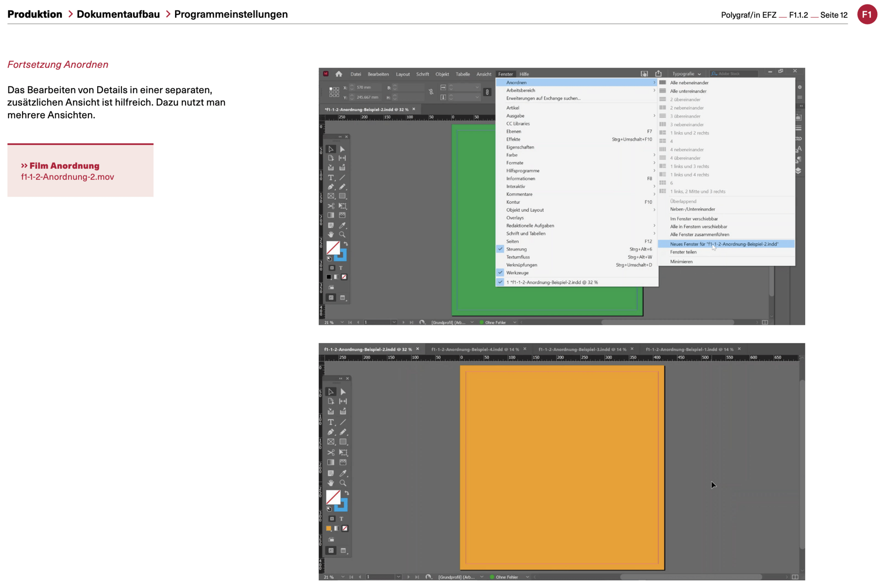Click Alle nebeneinander in the Anordnen submenu
The width and height of the screenshot is (882, 588).
689,83
